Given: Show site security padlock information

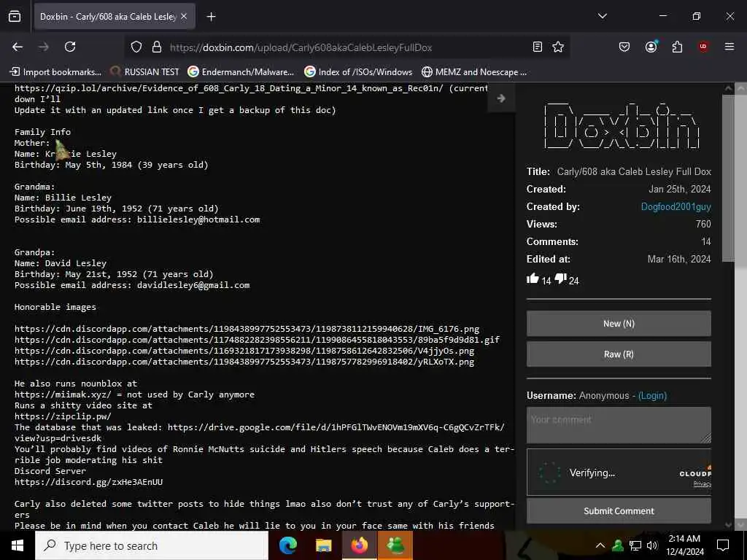Looking at the screenshot, I should point(157,47).
